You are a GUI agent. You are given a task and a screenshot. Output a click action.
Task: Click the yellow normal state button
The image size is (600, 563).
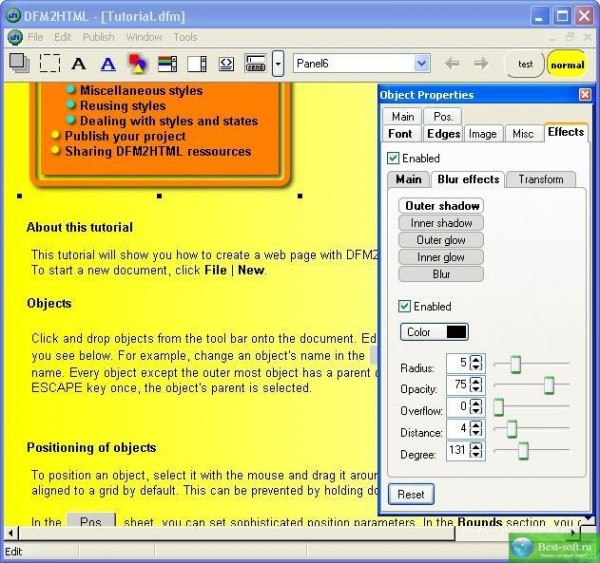pyautogui.click(x=567, y=64)
